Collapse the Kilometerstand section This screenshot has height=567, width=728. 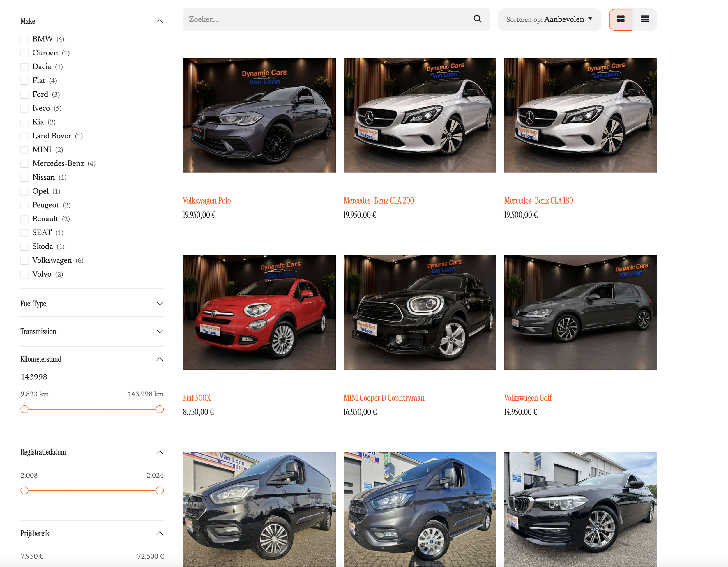click(x=160, y=359)
